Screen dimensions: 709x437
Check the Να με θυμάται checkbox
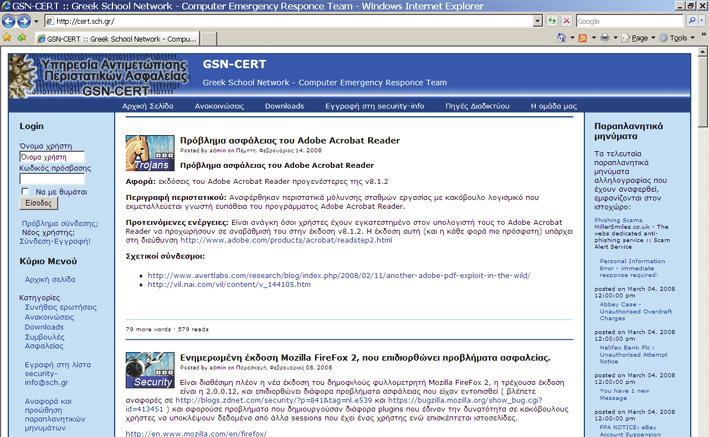coord(25,191)
